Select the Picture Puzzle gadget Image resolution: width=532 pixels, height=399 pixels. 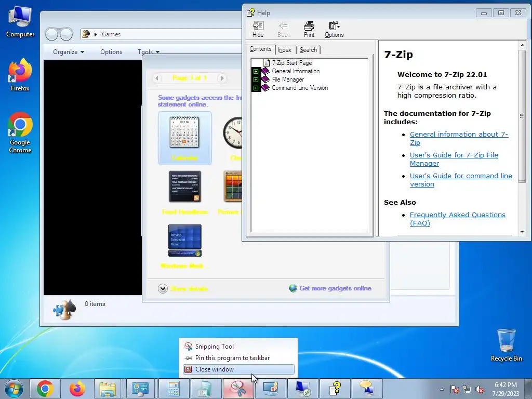[x=231, y=192]
